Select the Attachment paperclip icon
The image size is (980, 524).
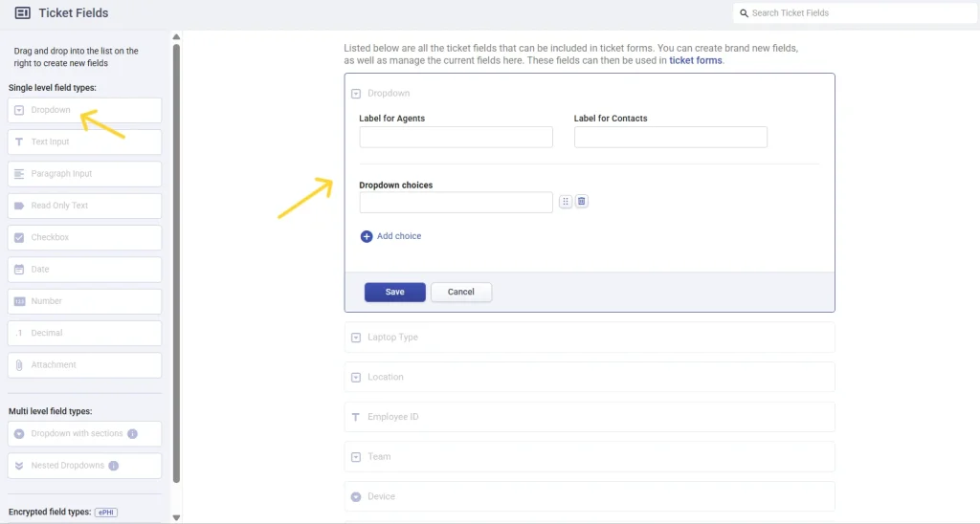click(x=19, y=364)
